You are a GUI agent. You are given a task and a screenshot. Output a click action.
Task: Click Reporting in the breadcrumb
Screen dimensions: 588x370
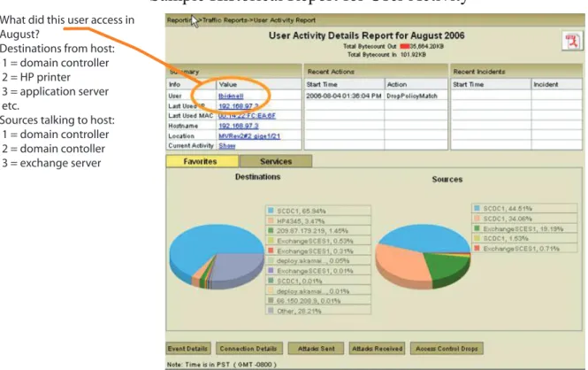tap(182, 20)
